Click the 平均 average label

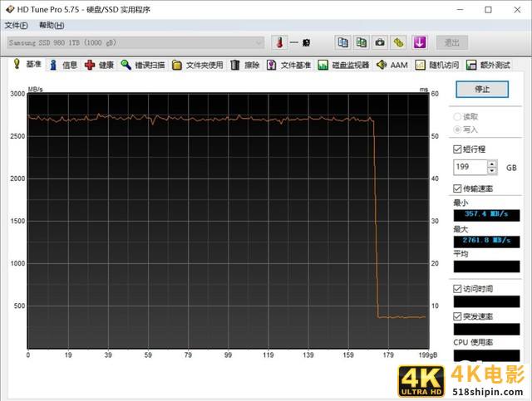click(461, 253)
